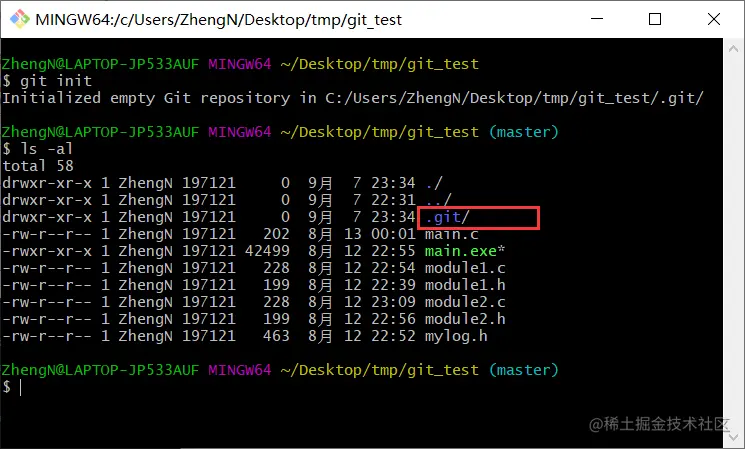The height and width of the screenshot is (449, 745).
Task: Click the permissions '-rwxr-xr-x' of main.exe
Action: pyautogui.click(x=47, y=251)
